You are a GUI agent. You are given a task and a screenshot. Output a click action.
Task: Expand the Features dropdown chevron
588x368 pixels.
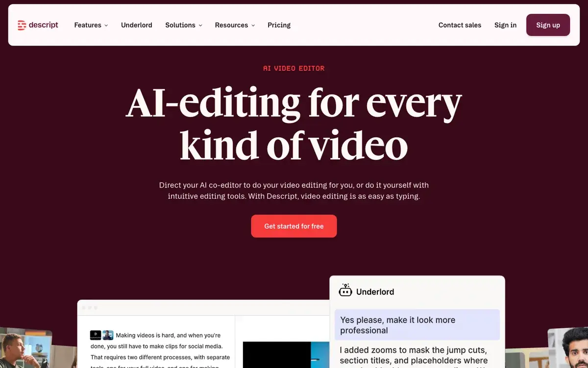(106, 26)
